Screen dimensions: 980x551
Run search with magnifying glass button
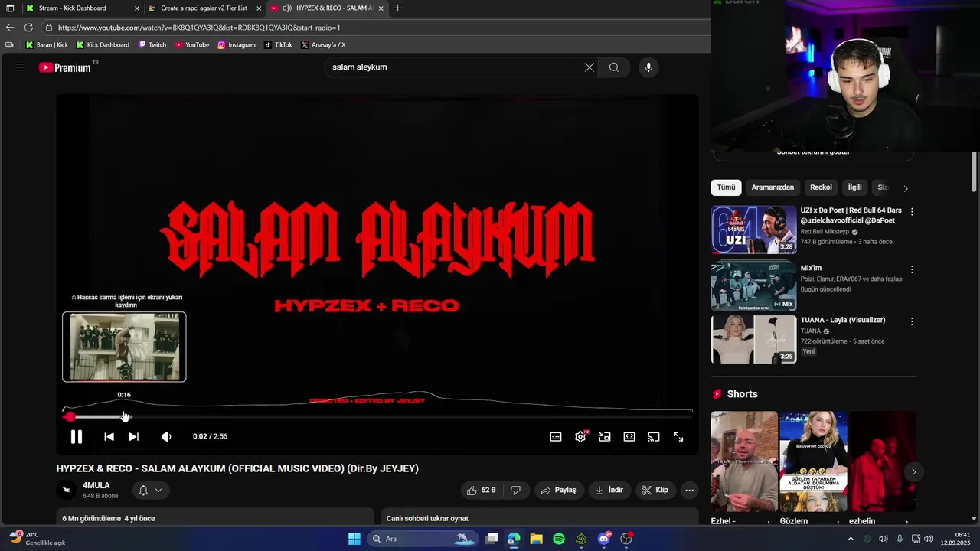click(614, 67)
